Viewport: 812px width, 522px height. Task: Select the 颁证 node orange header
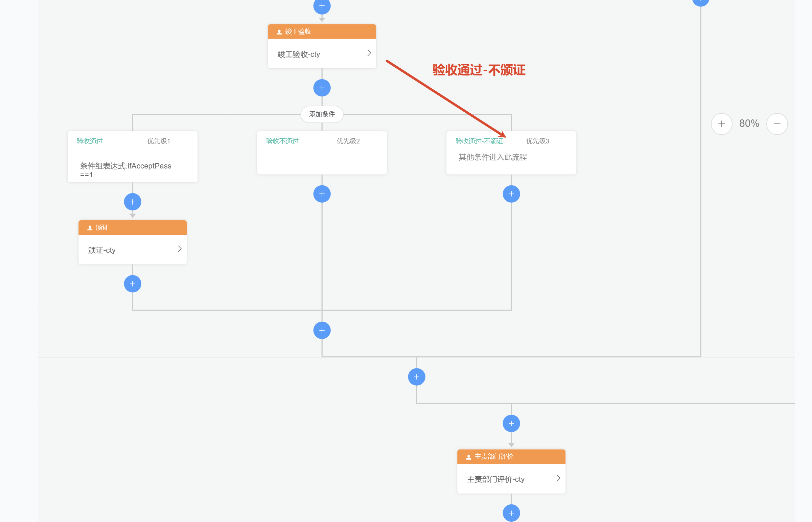pyautogui.click(x=133, y=227)
